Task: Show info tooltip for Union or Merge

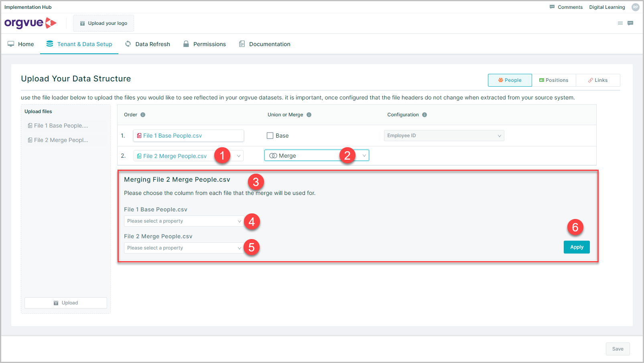Action: [309, 115]
